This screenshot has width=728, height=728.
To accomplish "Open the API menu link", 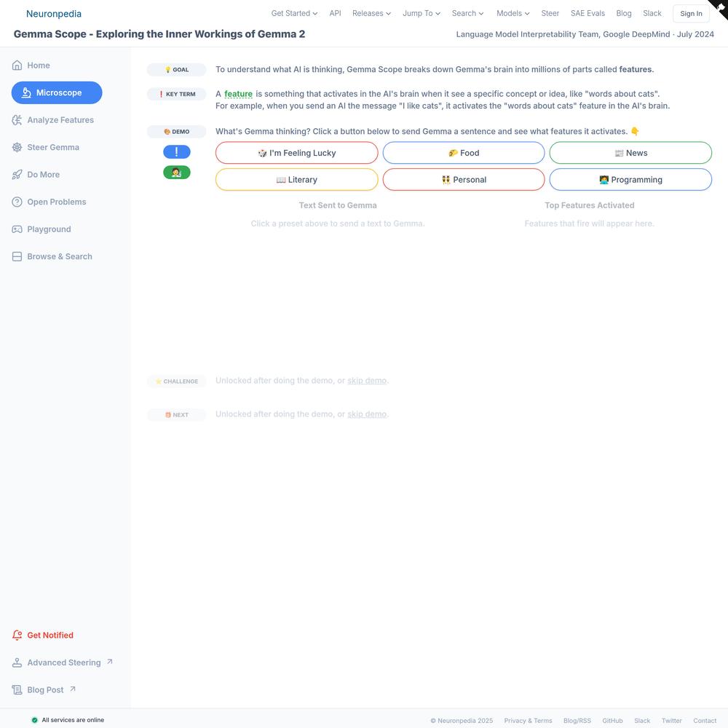I will 335,13.
